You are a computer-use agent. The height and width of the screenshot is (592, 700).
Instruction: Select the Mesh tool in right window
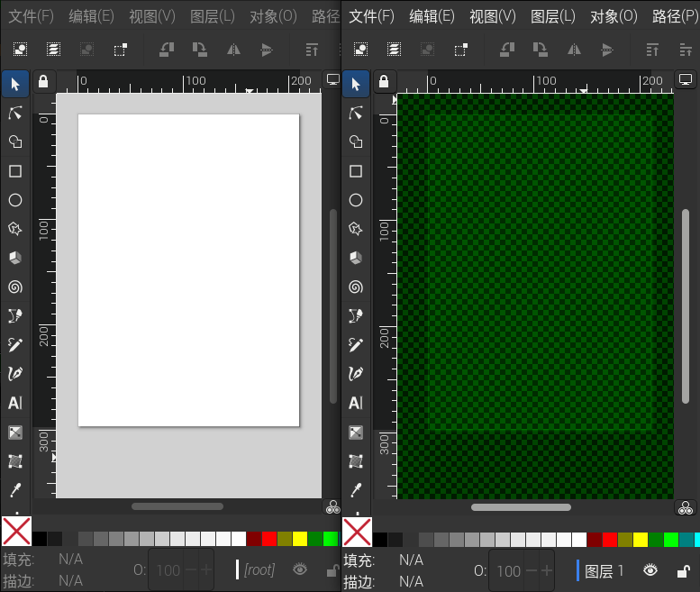pos(356,461)
